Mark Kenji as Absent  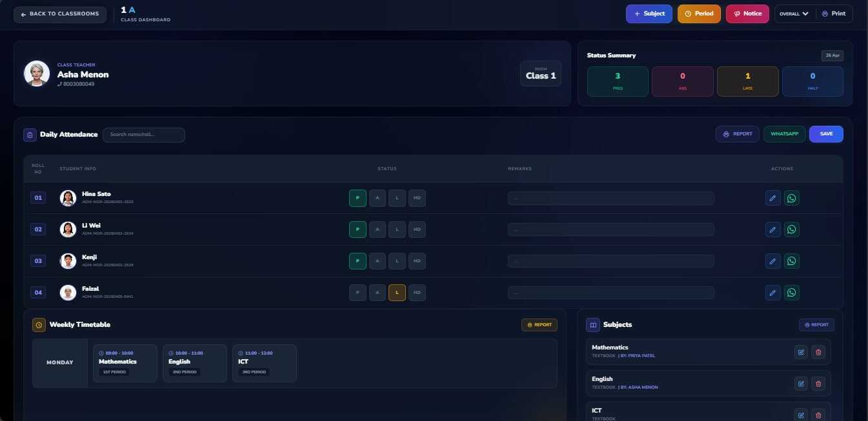(x=378, y=261)
